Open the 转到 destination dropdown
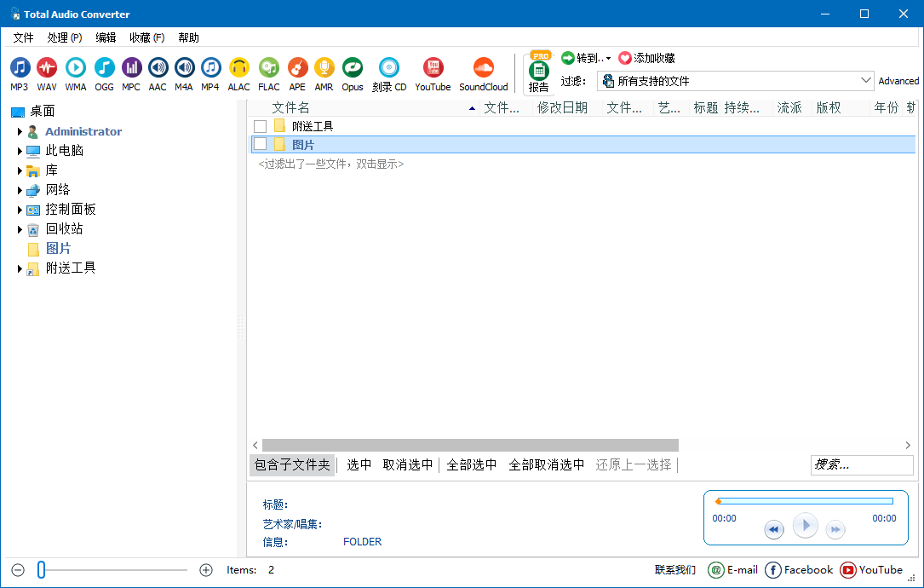 [x=584, y=55]
